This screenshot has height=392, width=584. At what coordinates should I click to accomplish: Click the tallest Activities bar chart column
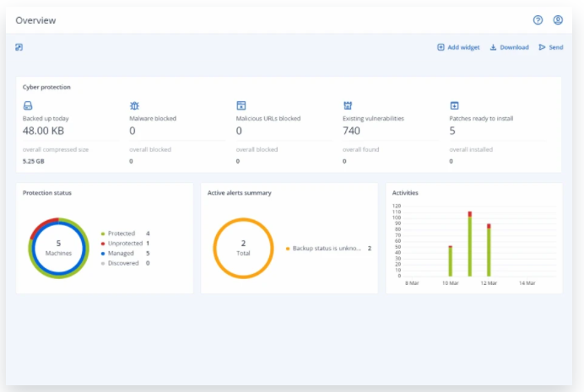point(469,246)
